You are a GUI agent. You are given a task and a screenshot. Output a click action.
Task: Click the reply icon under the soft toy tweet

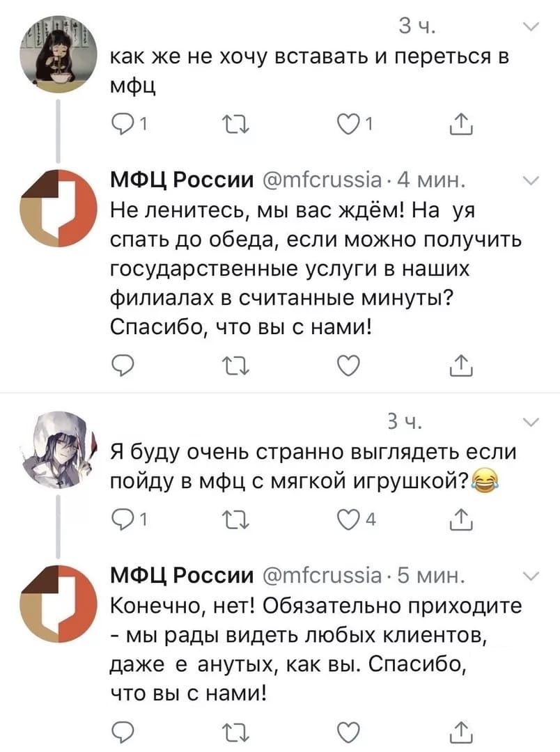coord(125,515)
